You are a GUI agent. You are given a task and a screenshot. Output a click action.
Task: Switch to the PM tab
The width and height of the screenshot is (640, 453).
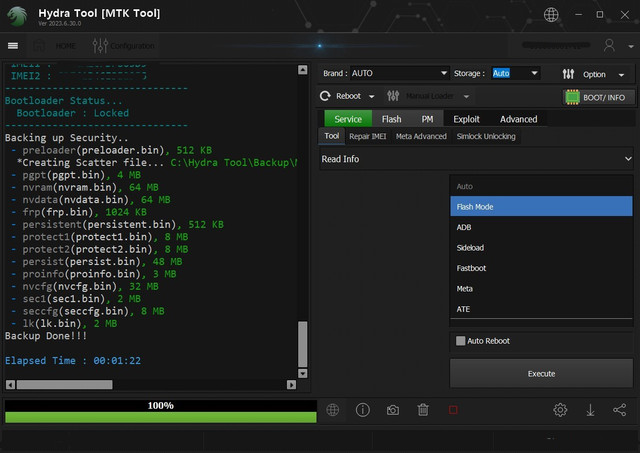click(x=427, y=119)
